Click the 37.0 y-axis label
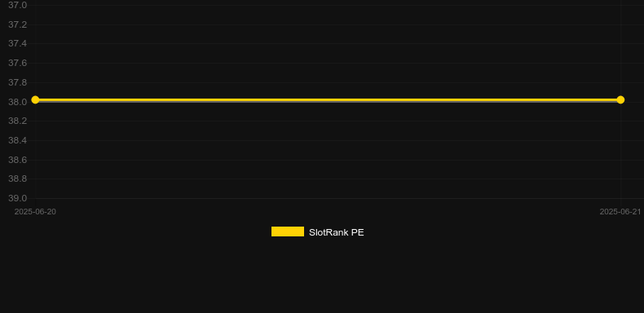This screenshot has height=313, width=644. pyautogui.click(x=18, y=5)
